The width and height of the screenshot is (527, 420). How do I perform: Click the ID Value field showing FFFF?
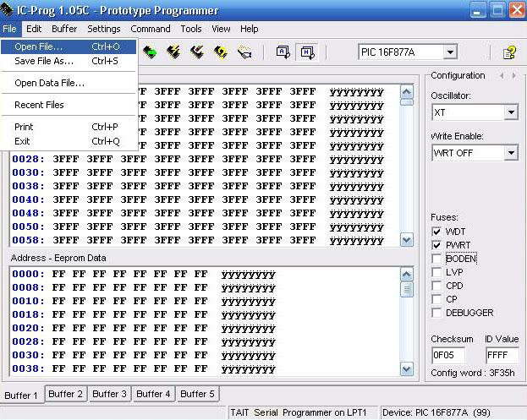[x=502, y=355]
